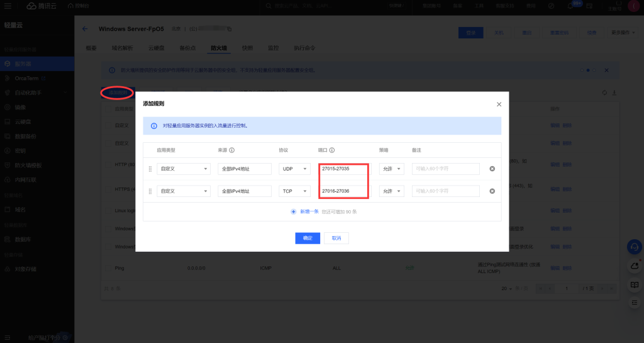Open the TCP protocol dropdown
The image size is (644, 343).
[x=294, y=191]
